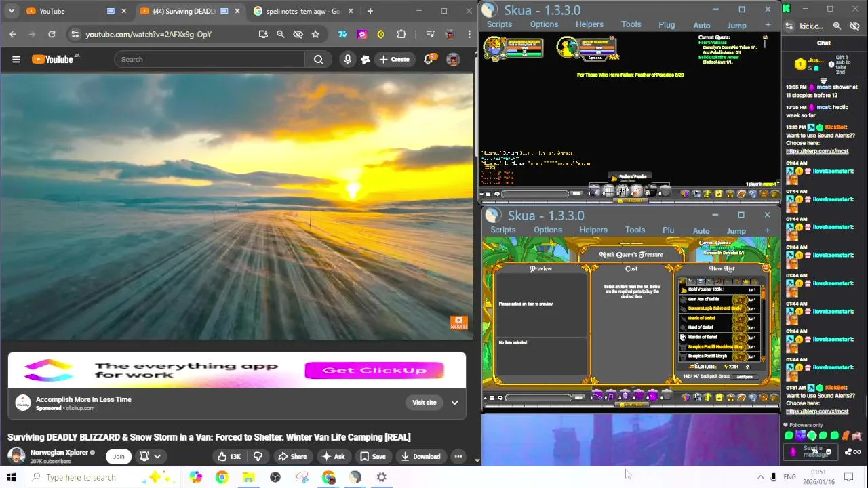Open more actions ellipsis under video
This screenshot has height=488, width=868.
458,456
